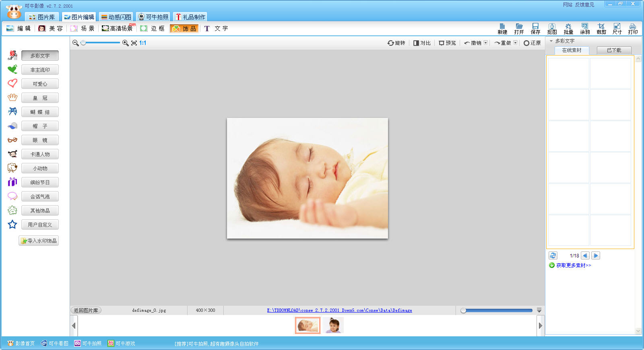Screen dimensions: 644x350
Task: Click the zoom out magnifier icon
Action: (75, 43)
